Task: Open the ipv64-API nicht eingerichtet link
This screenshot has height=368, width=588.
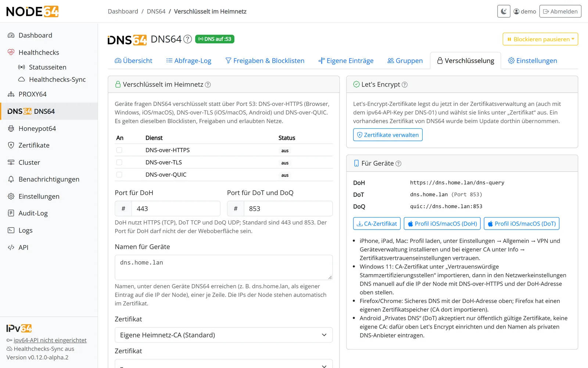Action: [x=50, y=340]
